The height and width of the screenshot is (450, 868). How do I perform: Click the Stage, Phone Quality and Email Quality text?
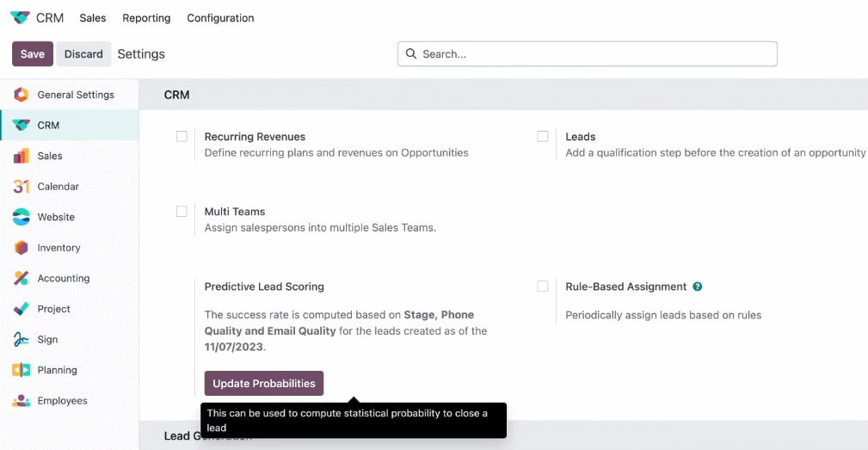coord(339,323)
